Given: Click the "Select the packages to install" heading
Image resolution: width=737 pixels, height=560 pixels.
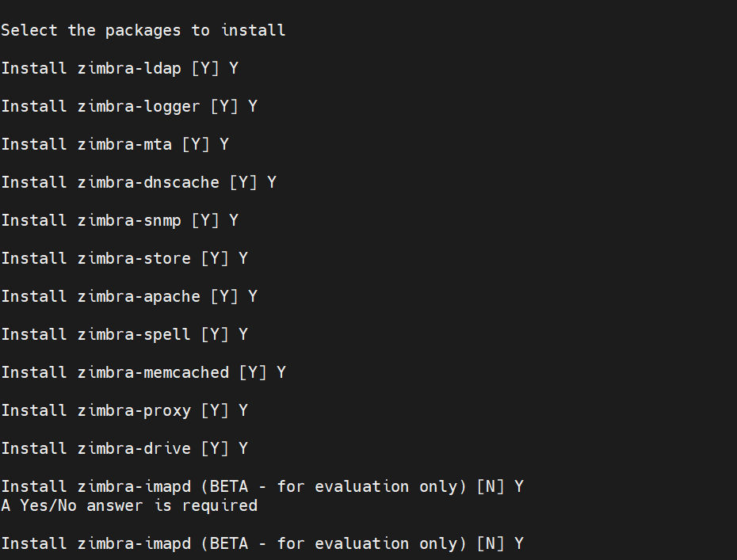Looking at the screenshot, I should [143, 31].
